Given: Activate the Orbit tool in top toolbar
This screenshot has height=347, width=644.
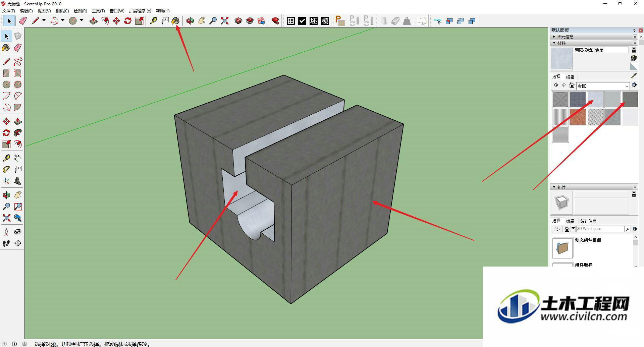Looking at the screenshot, I should click(190, 21).
